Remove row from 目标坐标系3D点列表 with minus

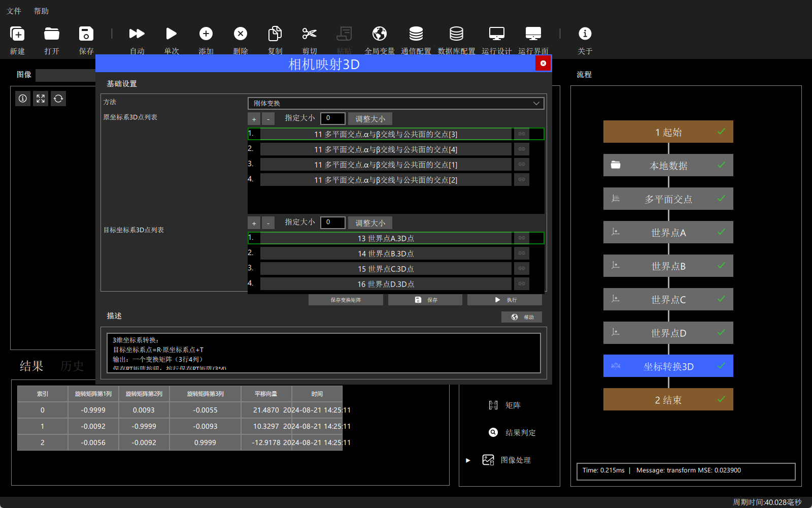pyautogui.click(x=268, y=223)
